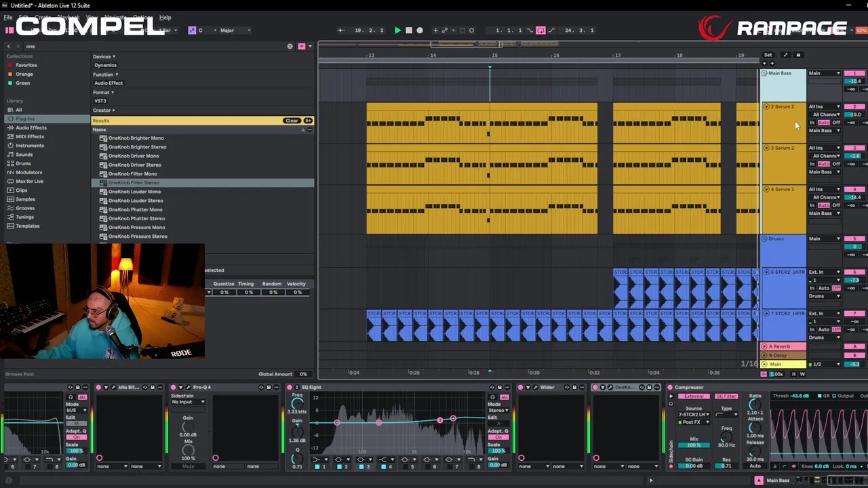
Task: Open 2 Serum 2 input All Ins dropdown
Action: click(824, 106)
